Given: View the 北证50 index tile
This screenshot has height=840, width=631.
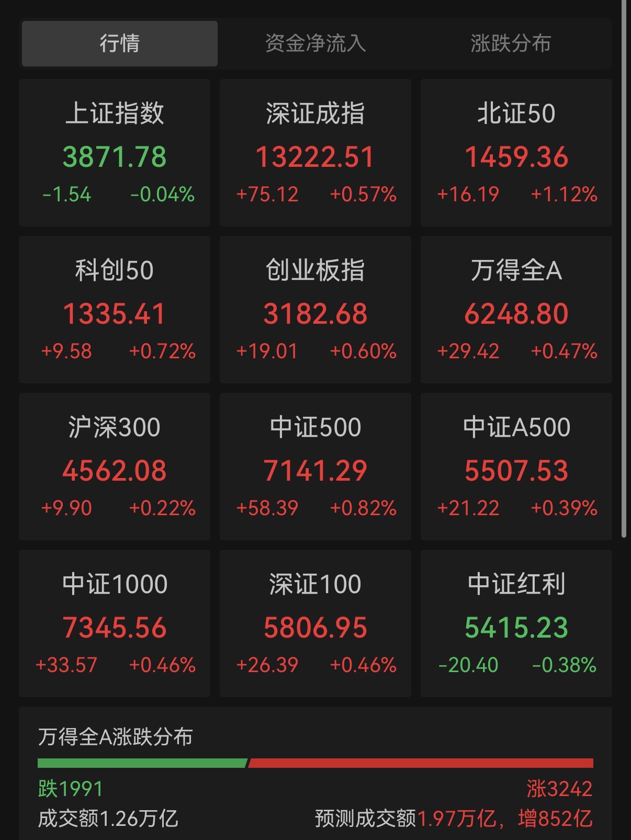Looking at the screenshot, I should coord(516,153).
